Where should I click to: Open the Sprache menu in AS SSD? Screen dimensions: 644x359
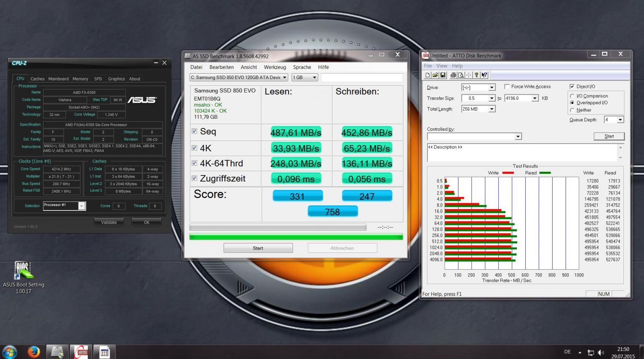(302, 67)
